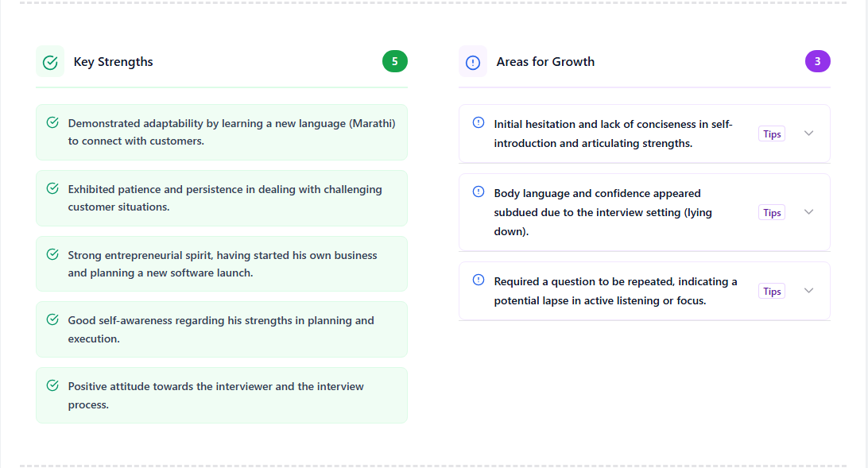Click check icon beside entrepreneurial spirit strength

[x=53, y=255]
